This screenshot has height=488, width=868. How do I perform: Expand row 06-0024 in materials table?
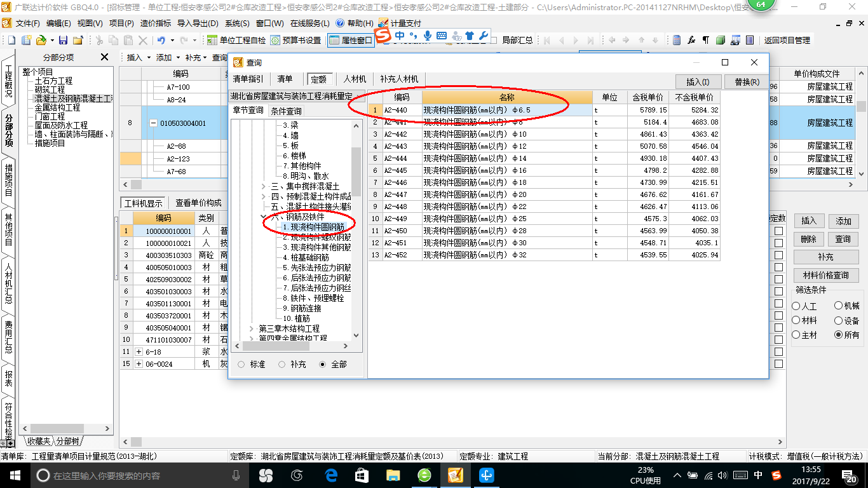(139, 364)
